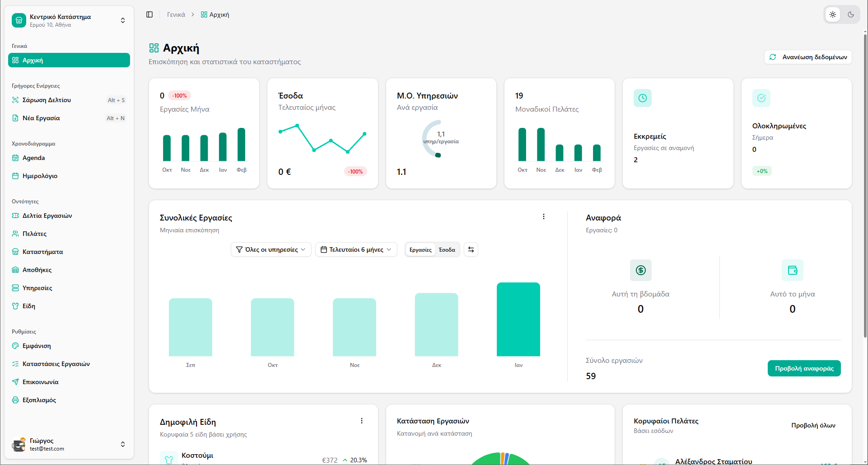Viewport: 868px width, 465px height.
Task: Open Πελάτες in the sidebar
Action: 69,234
